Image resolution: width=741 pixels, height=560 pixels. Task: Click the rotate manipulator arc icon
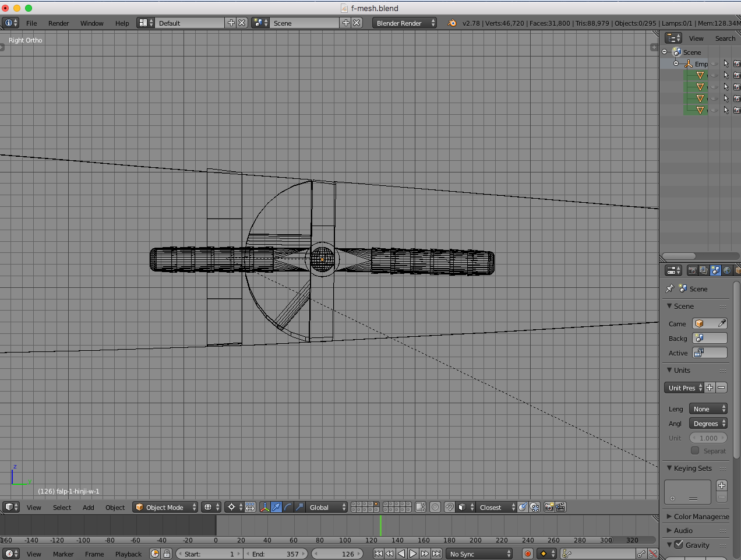tap(288, 507)
